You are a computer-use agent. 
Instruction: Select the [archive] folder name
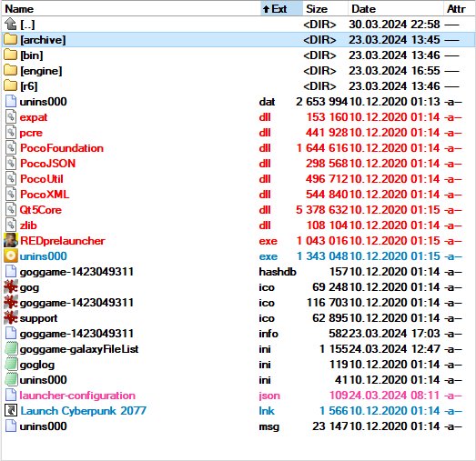(x=43, y=40)
